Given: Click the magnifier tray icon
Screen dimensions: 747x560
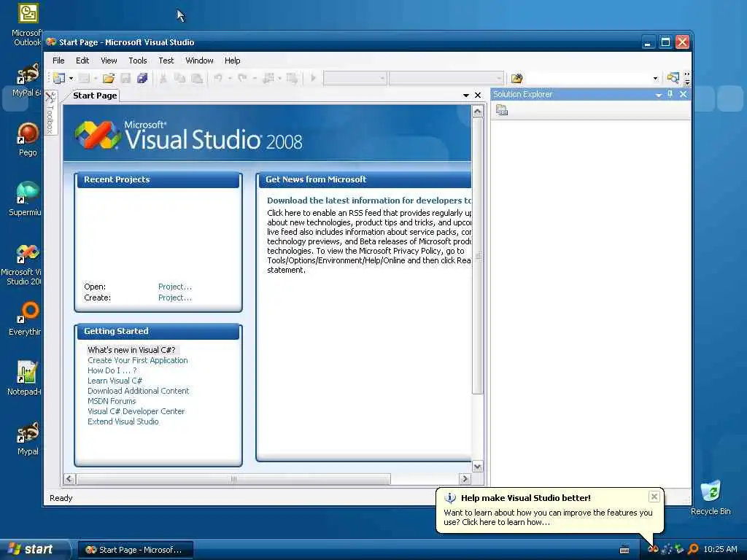Looking at the screenshot, I should click(x=693, y=550).
